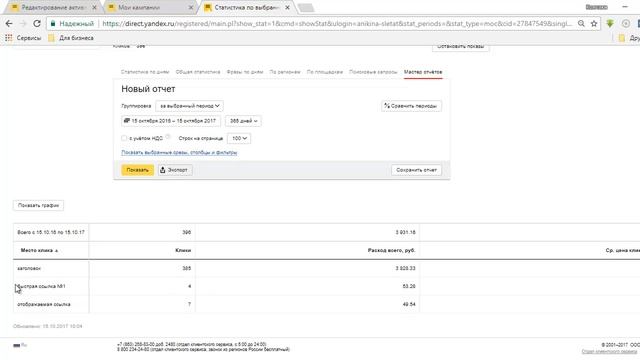Close the Редактирование browser tab
This screenshot has width=640, height=360.
tap(94, 7)
